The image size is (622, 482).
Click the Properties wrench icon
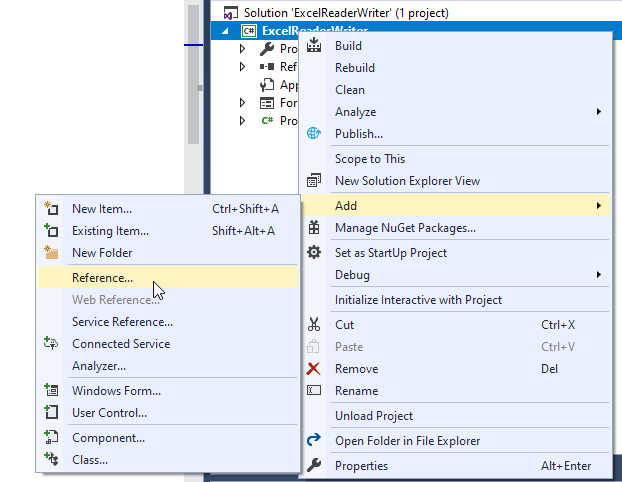[x=314, y=465]
